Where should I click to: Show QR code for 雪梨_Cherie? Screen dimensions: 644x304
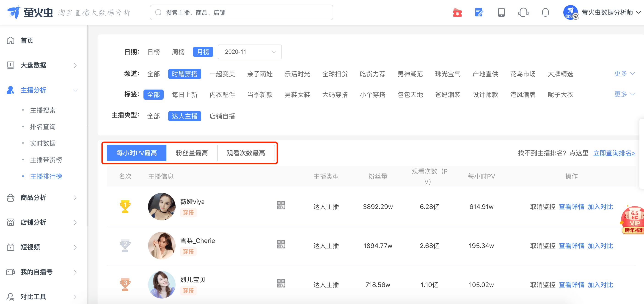tap(281, 244)
